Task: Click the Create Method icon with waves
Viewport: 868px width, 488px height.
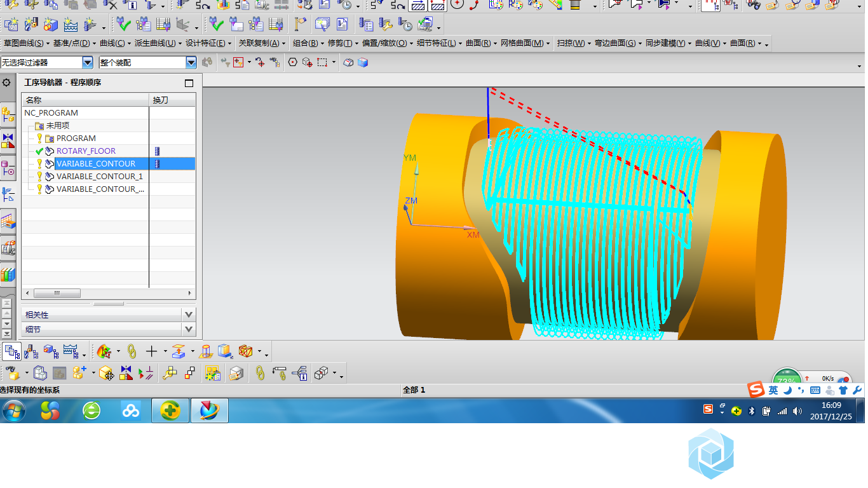Action: [x=71, y=25]
